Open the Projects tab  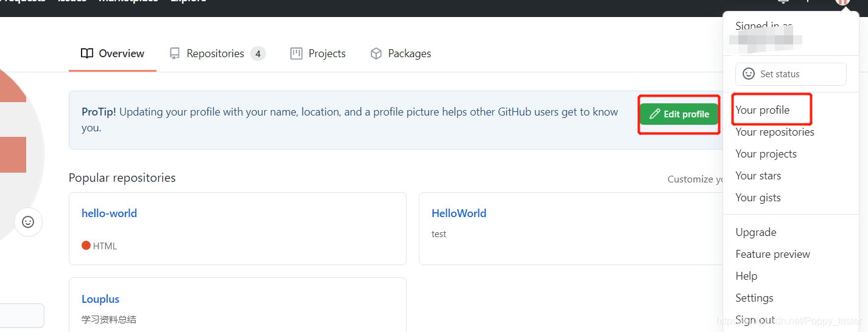pos(318,54)
